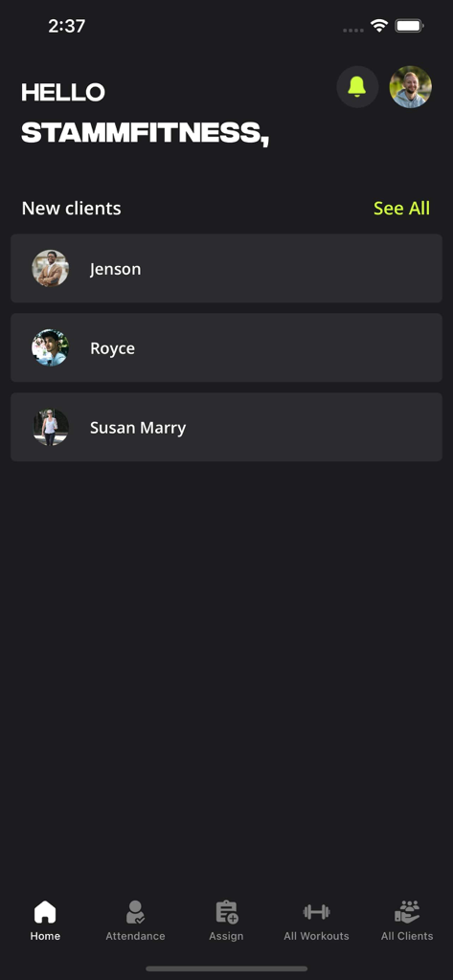
Task: Tap the Wi-Fi status bar icon
Action: (x=379, y=26)
